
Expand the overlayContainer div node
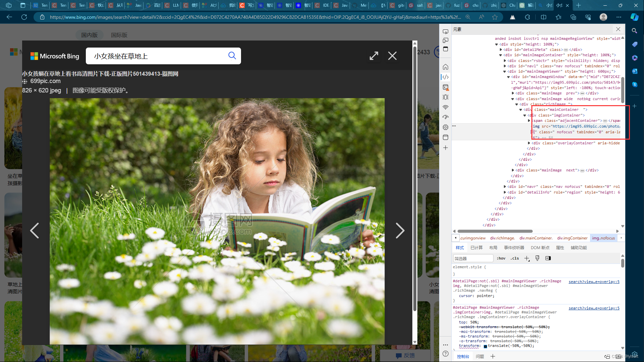pos(529,143)
